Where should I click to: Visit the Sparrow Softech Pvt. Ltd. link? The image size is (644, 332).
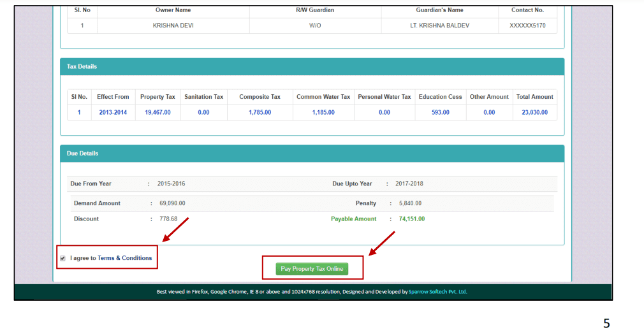coord(438,292)
